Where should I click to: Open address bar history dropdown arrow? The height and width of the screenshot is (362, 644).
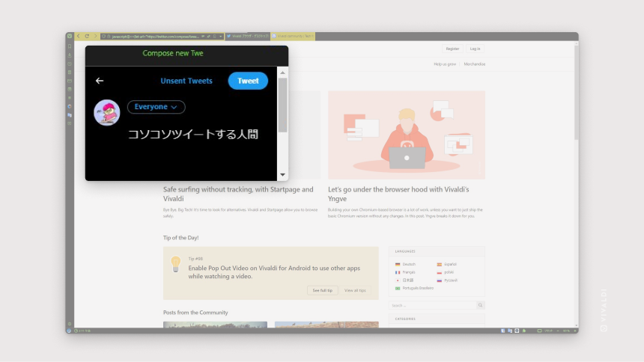[221, 36]
